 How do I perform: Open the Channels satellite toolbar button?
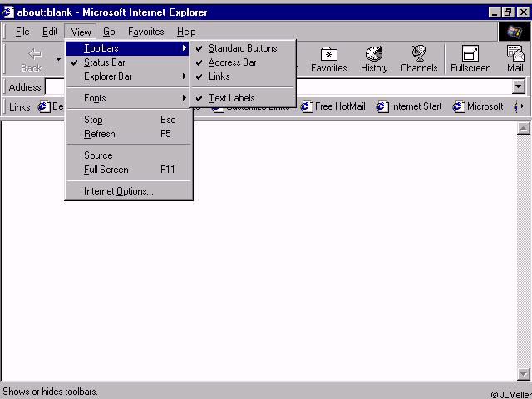[x=419, y=59]
